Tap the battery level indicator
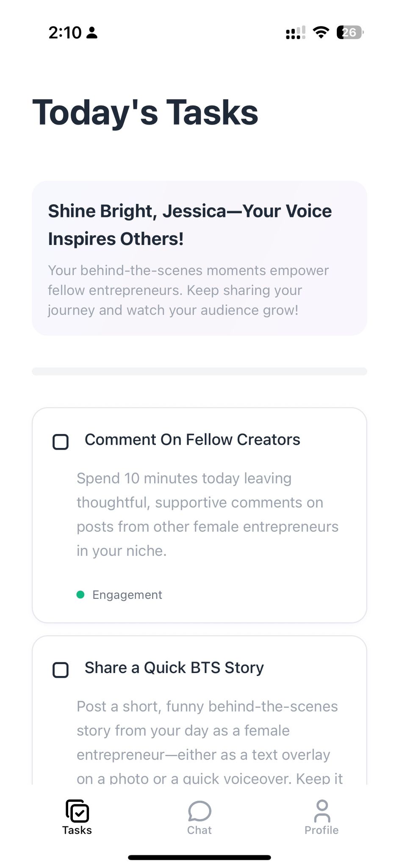The image size is (399, 868). pyautogui.click(x=350, y=32)
